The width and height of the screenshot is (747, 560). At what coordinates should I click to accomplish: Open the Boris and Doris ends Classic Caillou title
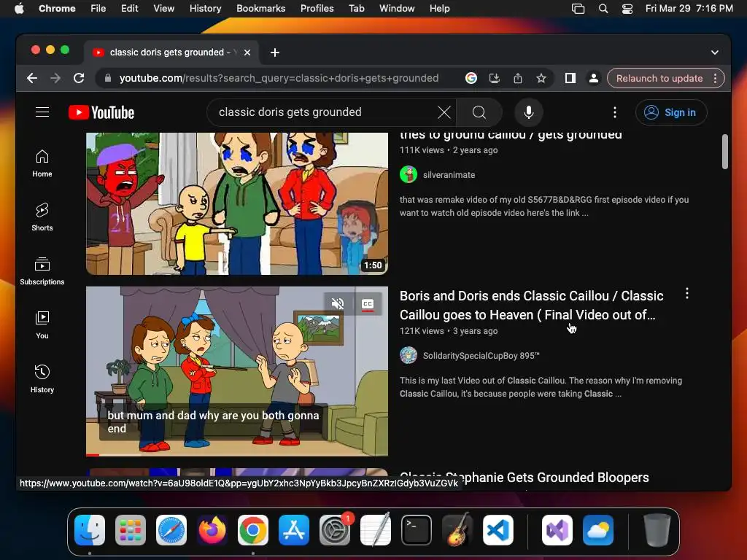531,306
